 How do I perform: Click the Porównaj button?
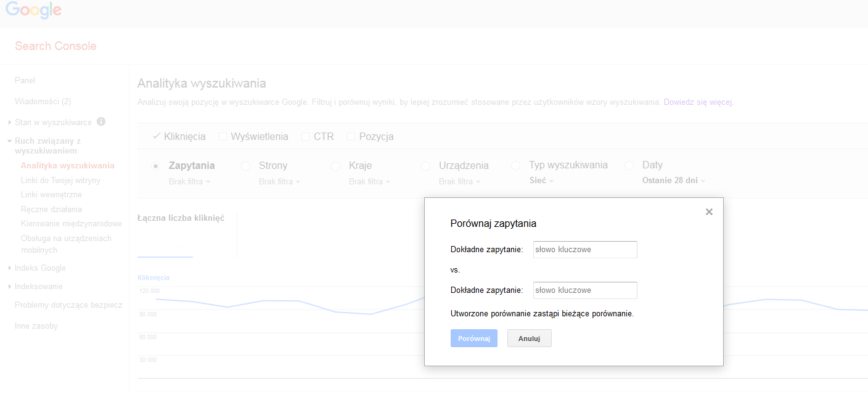click(x=474, y=338)
